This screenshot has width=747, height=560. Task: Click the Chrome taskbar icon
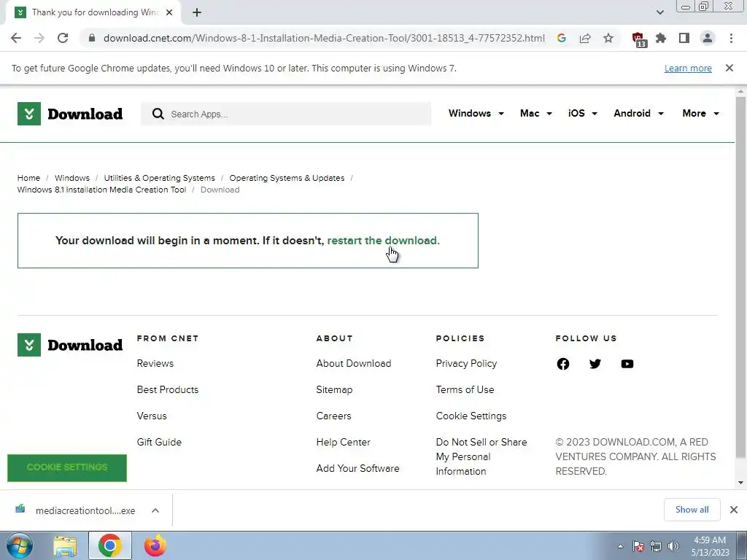click(x=110, y=545)
